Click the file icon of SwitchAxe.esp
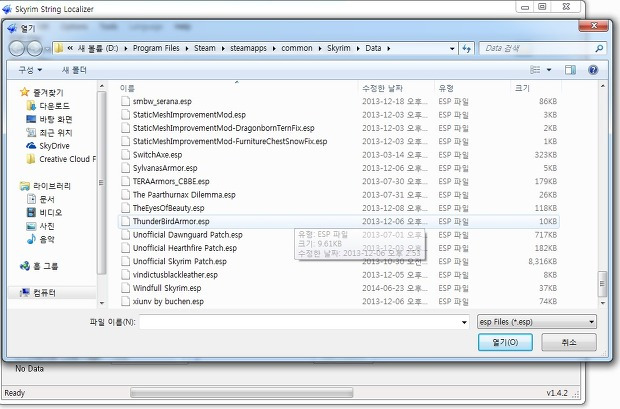 (x=125, y=155)
